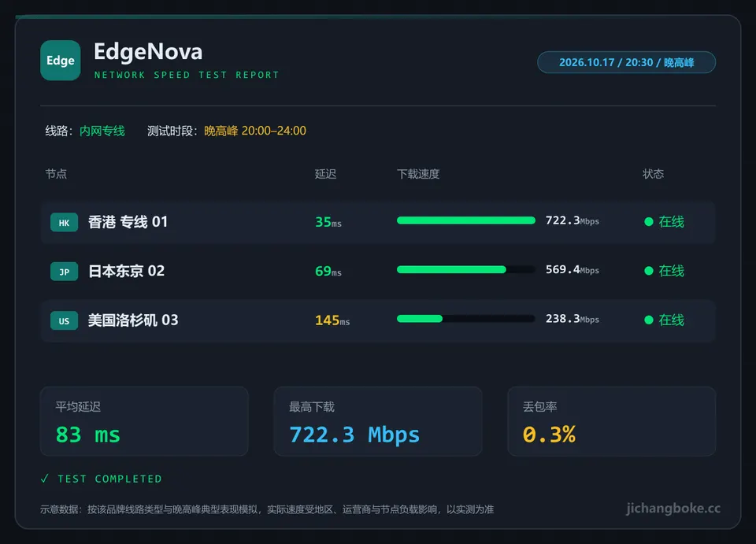756x544 pixels.
Task: Select the 日本东京 02 node name
Action: [126, 272]
